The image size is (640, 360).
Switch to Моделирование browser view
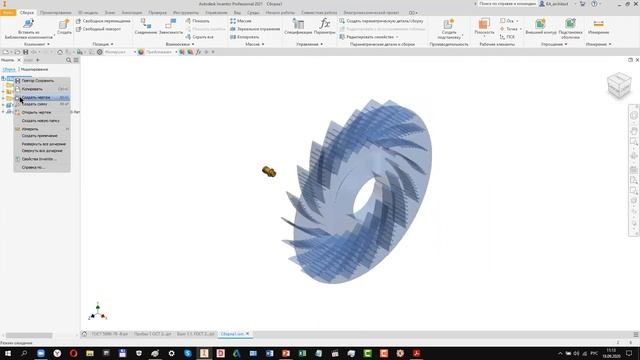pyautogui.click(x=34, y=69)
